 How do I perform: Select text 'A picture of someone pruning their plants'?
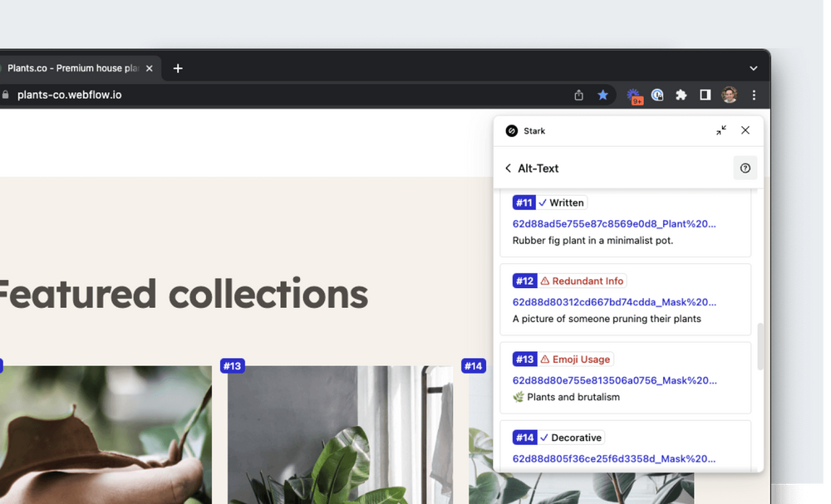pyautogui.click(x=607, y=319)
